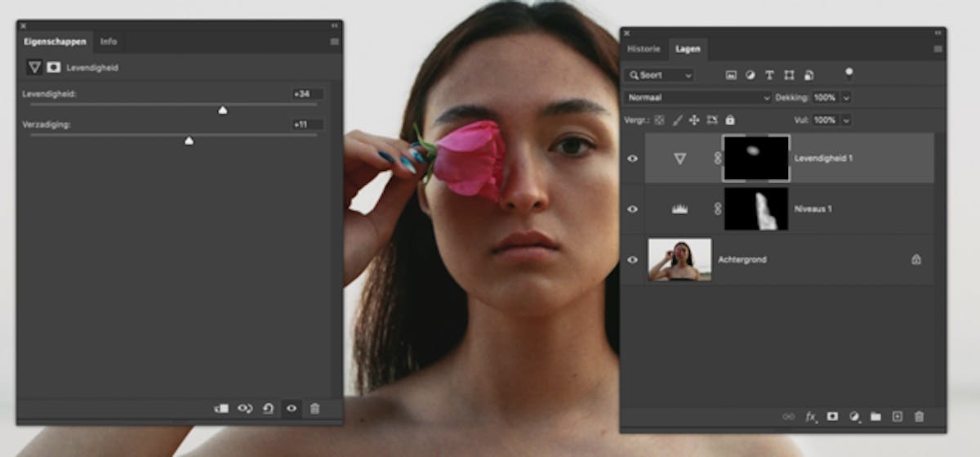This screenshot has width=980, height=457.
Task: Add a layer mask in Lagen footer
Action: (x=832, y=416)
